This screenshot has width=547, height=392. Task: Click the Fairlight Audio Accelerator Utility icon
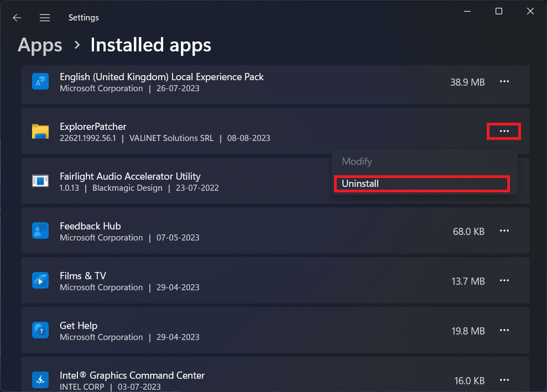[40, 181]
